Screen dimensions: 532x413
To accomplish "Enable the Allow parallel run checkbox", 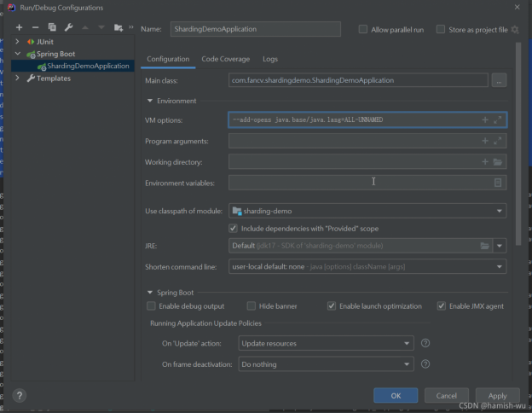I will pos(364,30).
